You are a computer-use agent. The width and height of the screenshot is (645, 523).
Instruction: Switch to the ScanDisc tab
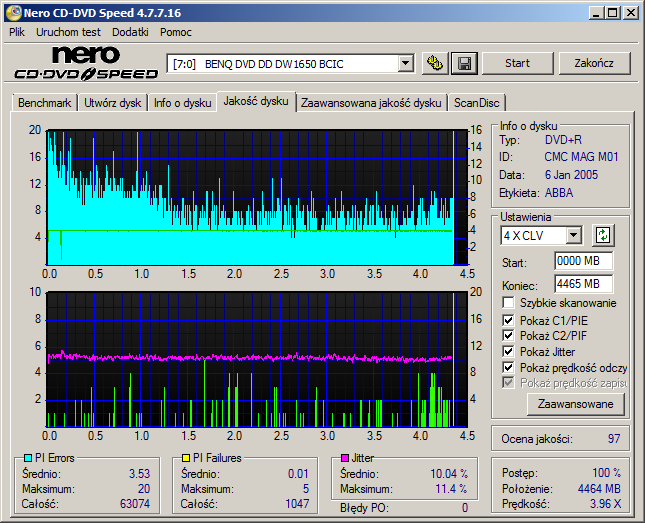[x=476, y=102]
